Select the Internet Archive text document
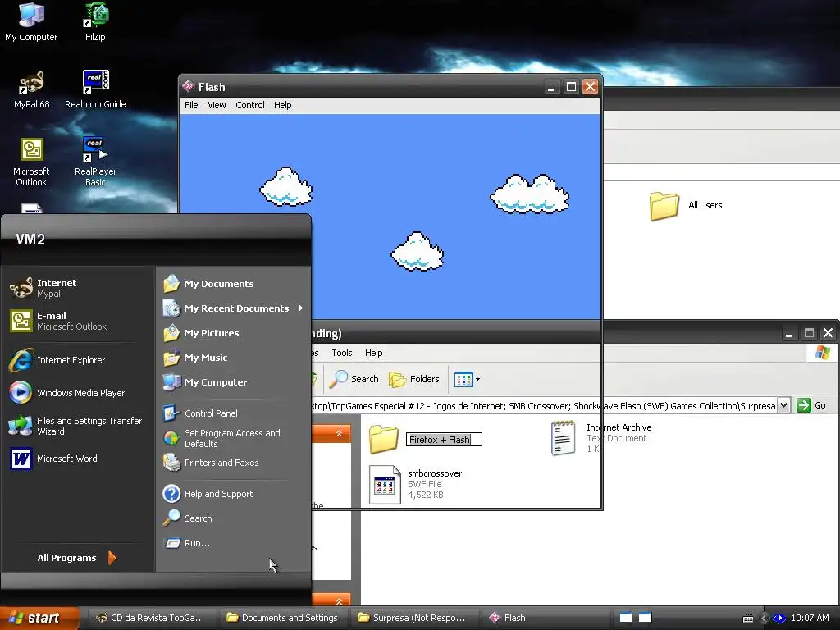The height and width of the screenshot is (630, 840). point(601,438)
